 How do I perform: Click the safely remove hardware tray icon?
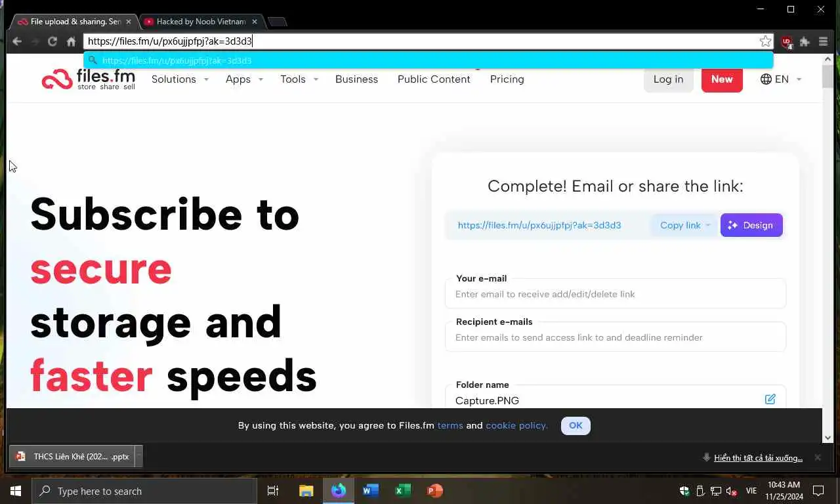point(700,491)
